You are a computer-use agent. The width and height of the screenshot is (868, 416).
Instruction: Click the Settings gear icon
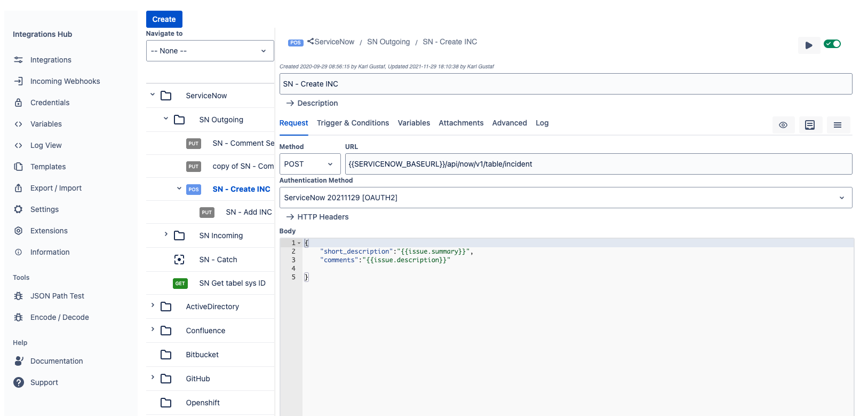click(x=18, y=209)
